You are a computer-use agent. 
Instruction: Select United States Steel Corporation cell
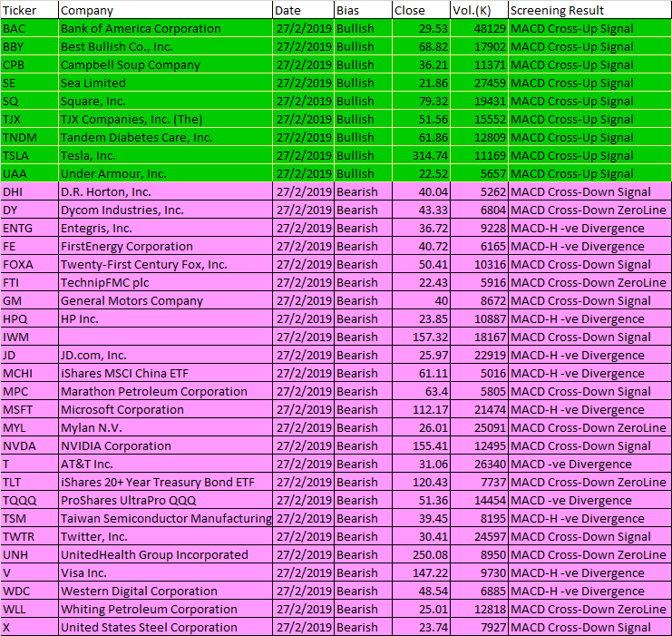pos(165,628)
